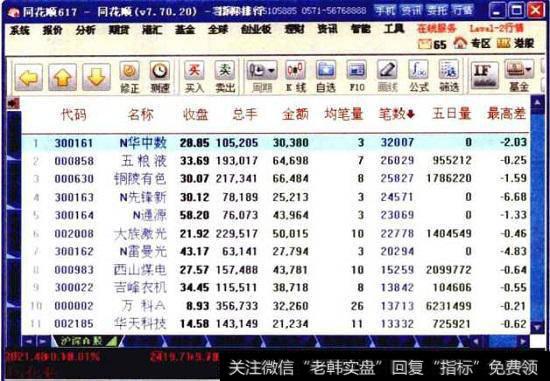The width and height of the screenshot is (550, 381).
Task: Click the red arrow icon left of header
Action: tap(13, 103)
